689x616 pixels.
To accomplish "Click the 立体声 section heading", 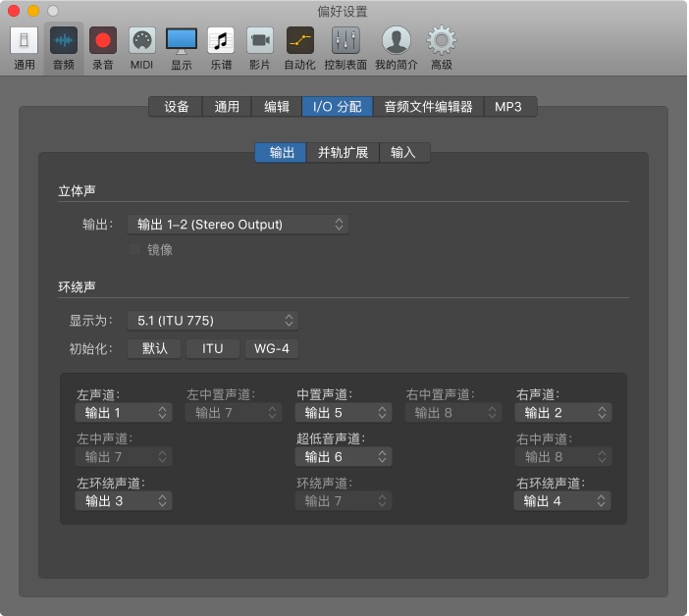I will click(77, 191).
